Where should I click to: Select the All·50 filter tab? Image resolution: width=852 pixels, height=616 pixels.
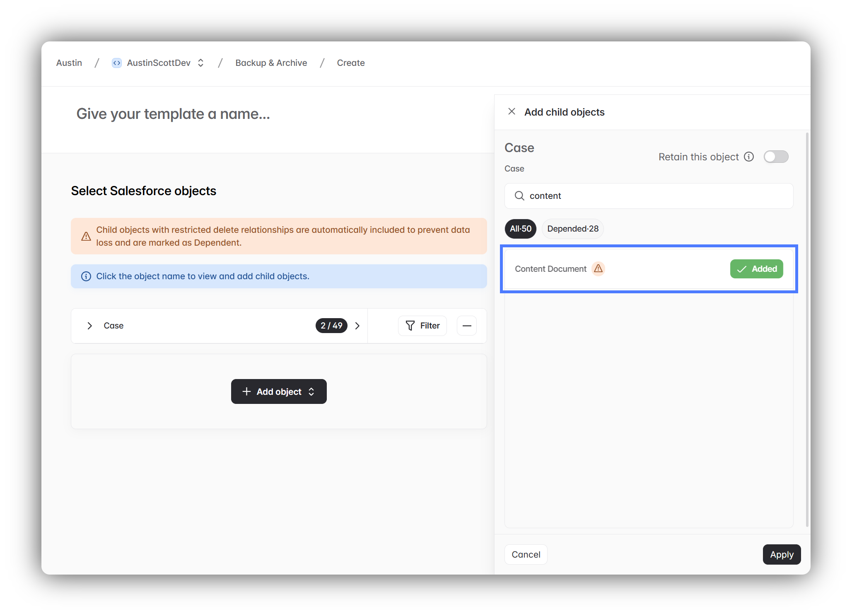pos(520,229)
